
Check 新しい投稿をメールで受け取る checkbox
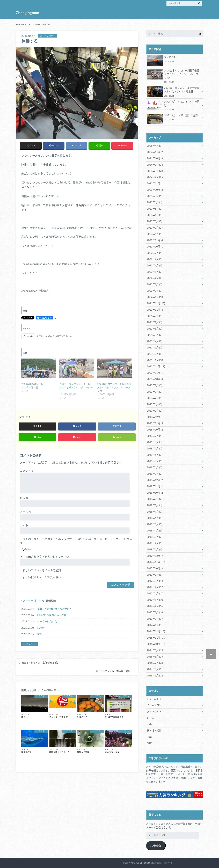pyautogui.click(x=21, y=577)
